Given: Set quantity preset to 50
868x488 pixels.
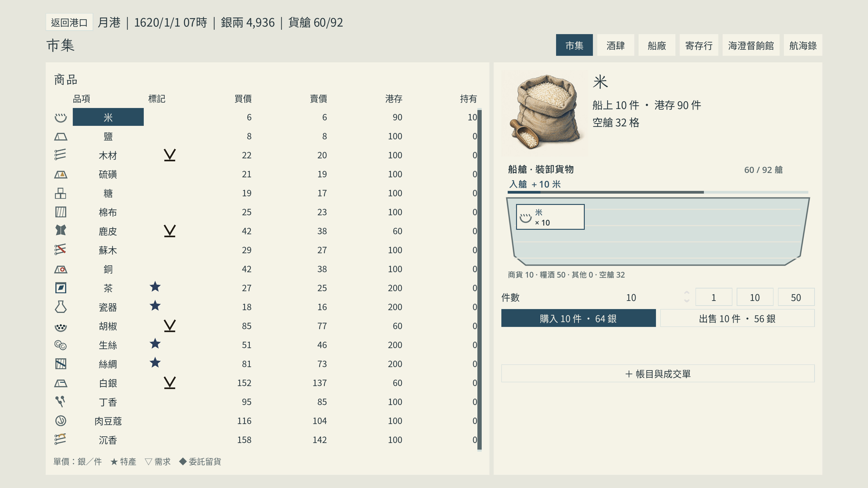Looking at the screenshot, I should 796,297.
